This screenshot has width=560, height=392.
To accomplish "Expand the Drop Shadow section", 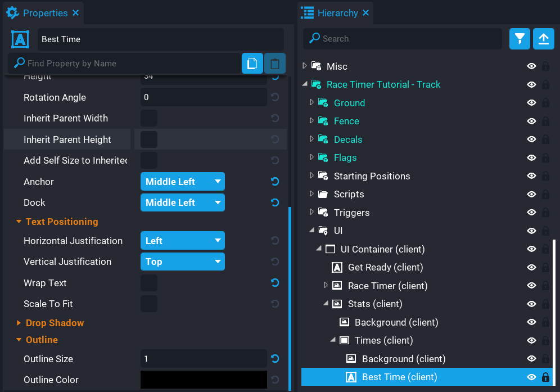I will pyautogui.click(x=55, y=323).
